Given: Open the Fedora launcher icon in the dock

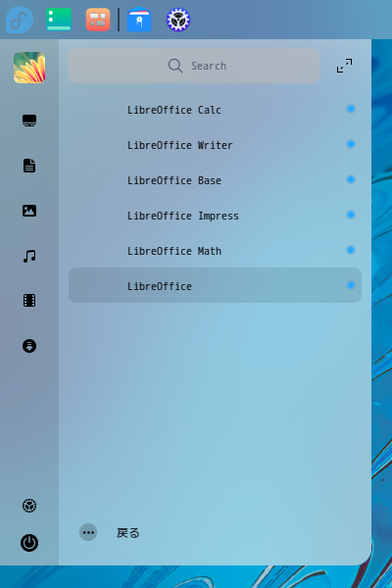Looking at the screenshot, I should 20,20.
